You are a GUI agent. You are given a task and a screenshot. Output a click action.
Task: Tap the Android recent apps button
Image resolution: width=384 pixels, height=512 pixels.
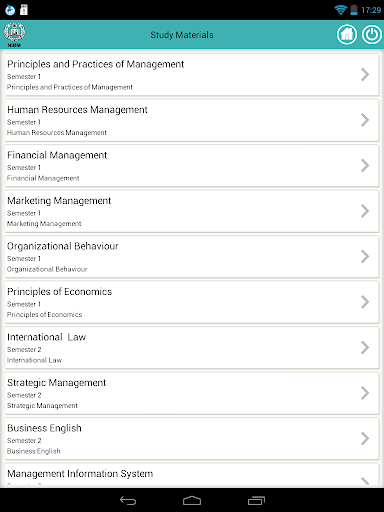[256, 500]
